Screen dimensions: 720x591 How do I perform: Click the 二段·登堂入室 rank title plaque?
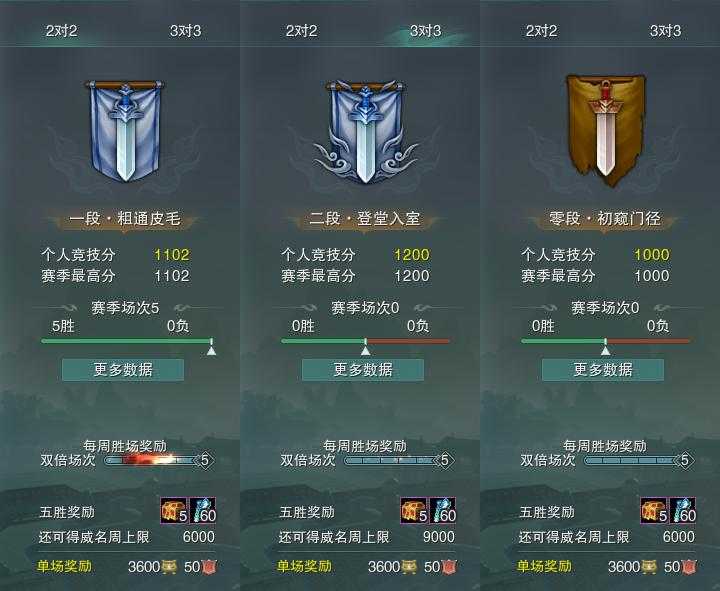(365, 219)
